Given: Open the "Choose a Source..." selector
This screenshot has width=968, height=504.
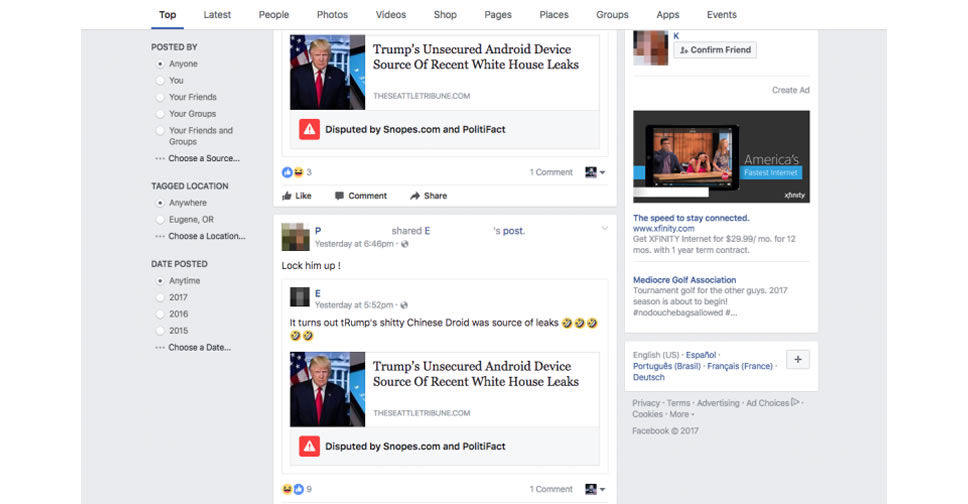Looking at the screenshot, I should 203,158.
